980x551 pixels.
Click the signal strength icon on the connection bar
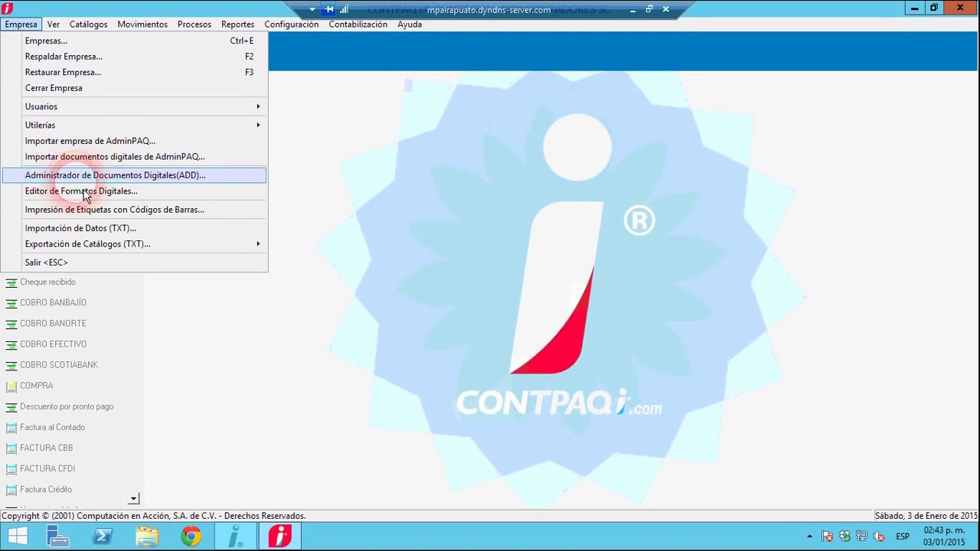tap(345, 10)
